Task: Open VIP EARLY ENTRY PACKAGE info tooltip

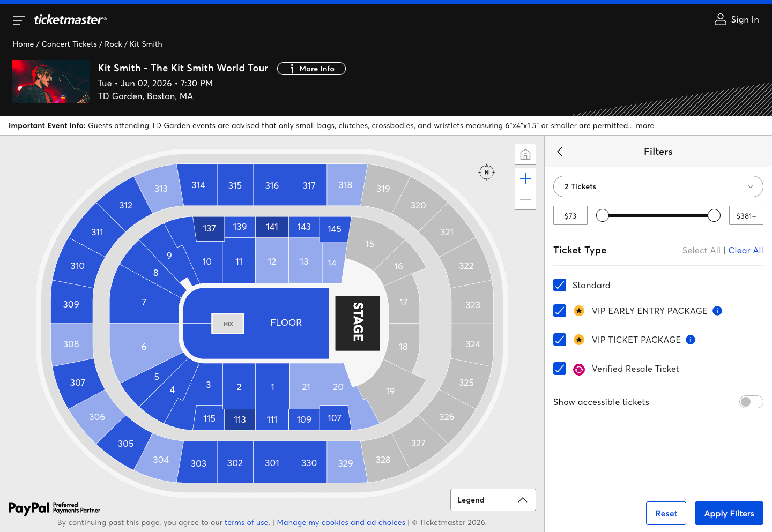Action: tap(717, 311)
